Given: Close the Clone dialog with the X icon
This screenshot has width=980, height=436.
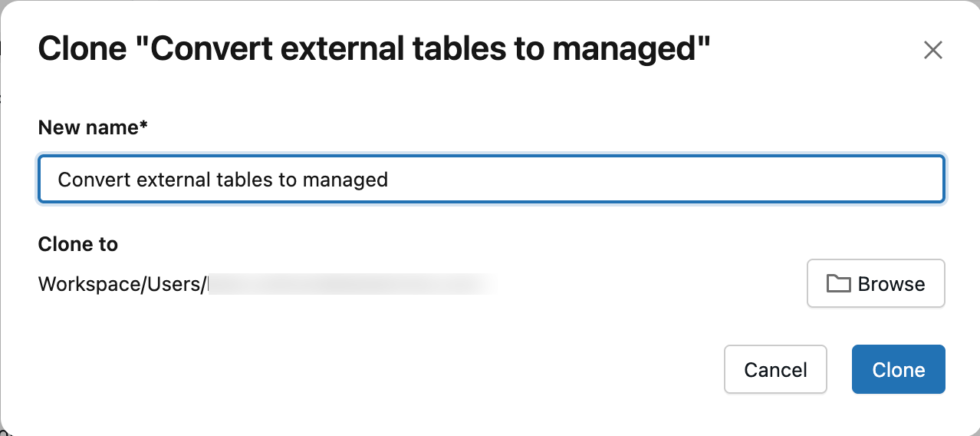Looking at the screenshot, I should point(932,51).
